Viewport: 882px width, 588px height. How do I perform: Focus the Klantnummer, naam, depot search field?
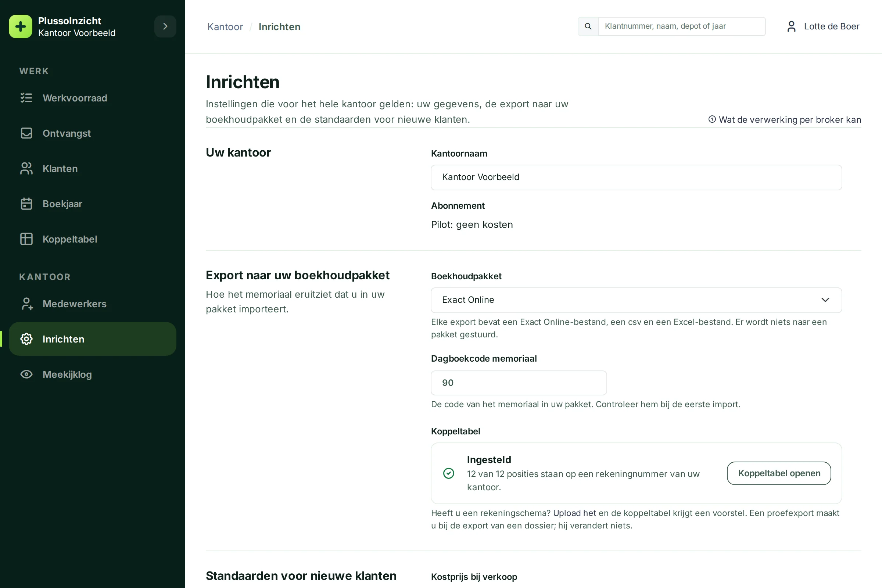click(x=682, y=26)
